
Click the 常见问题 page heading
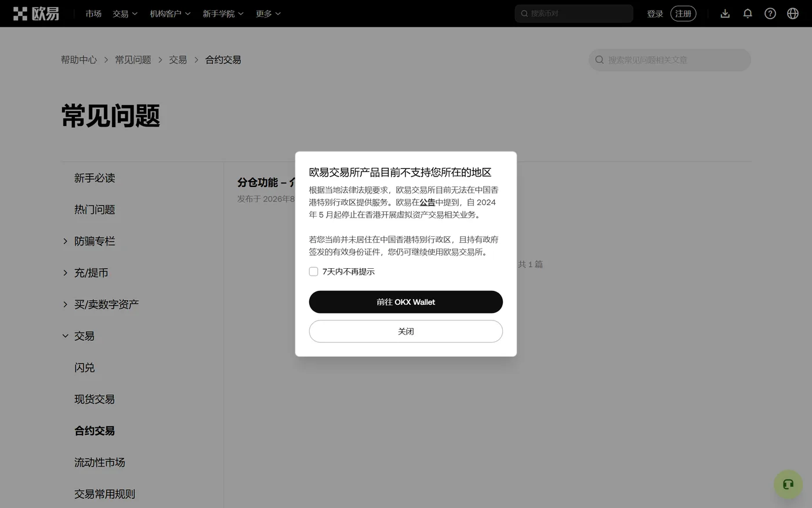[111, 116]
